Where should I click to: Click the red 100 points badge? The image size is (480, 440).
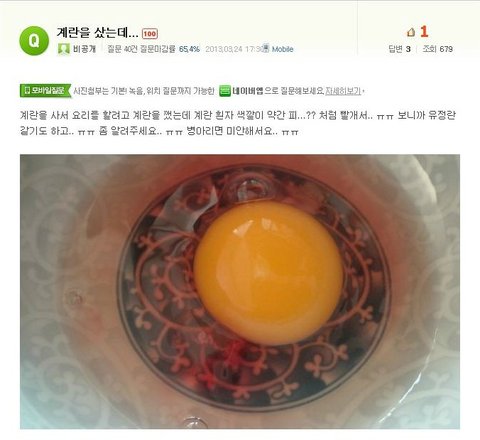point(150,34)
